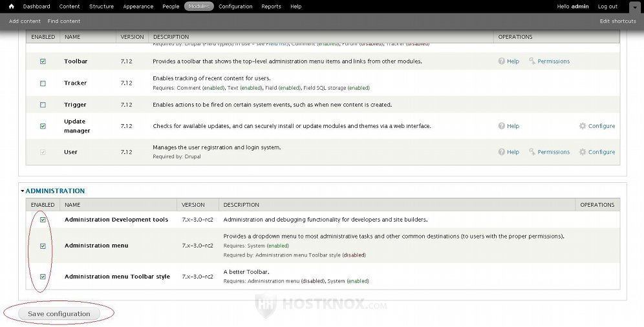Click User module name label
The image size is (644, 327).
(x=70, y=152)
